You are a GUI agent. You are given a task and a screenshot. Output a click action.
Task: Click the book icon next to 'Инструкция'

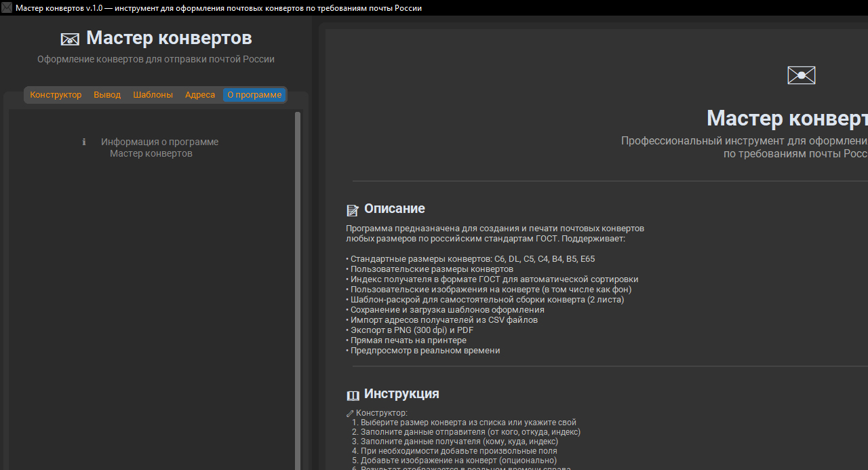pos(353,395)
